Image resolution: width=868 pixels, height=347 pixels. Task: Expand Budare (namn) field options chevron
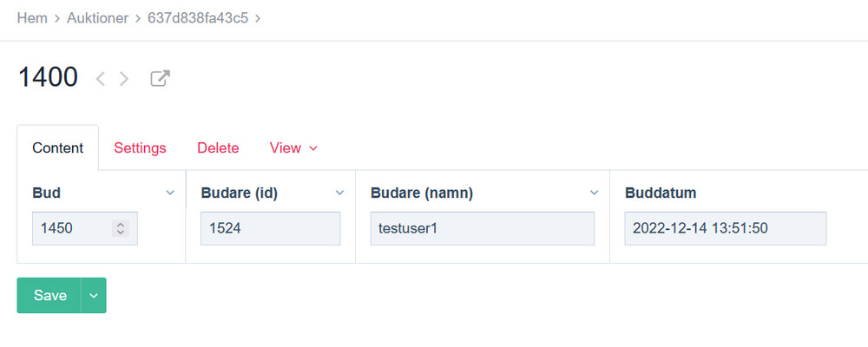(x=595, y=193)
